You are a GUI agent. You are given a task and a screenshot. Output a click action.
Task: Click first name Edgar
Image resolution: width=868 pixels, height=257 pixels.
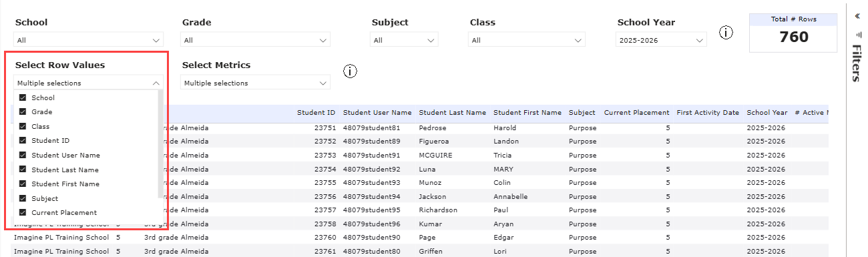click(504, 238)
